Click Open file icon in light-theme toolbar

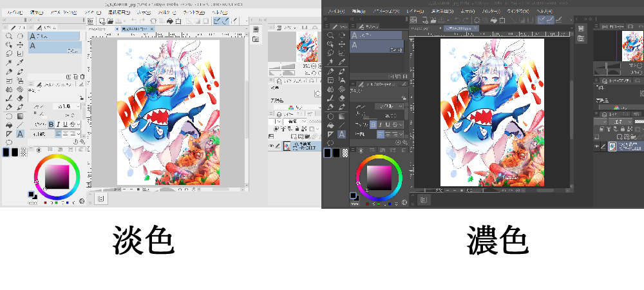109,21
